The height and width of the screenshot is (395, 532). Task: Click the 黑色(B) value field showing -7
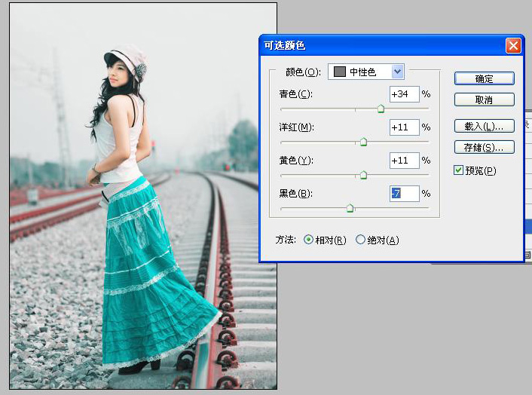point(404,194)
